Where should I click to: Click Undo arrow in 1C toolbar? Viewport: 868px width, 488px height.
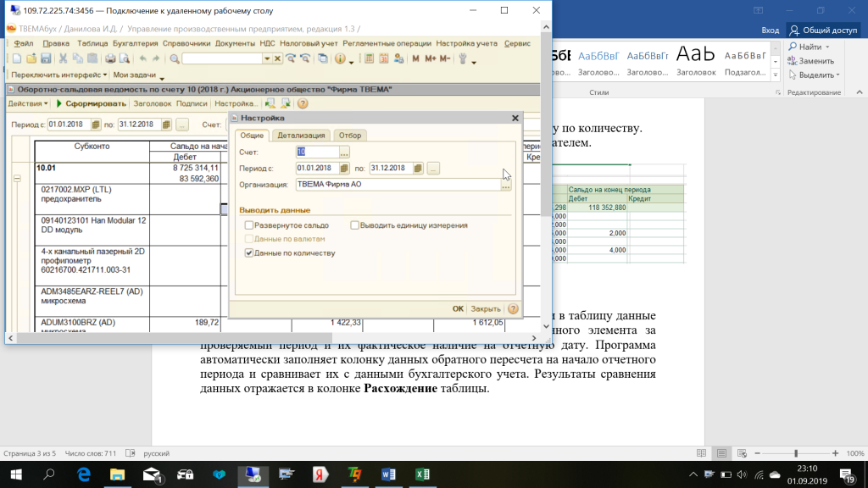pos(142,58)
